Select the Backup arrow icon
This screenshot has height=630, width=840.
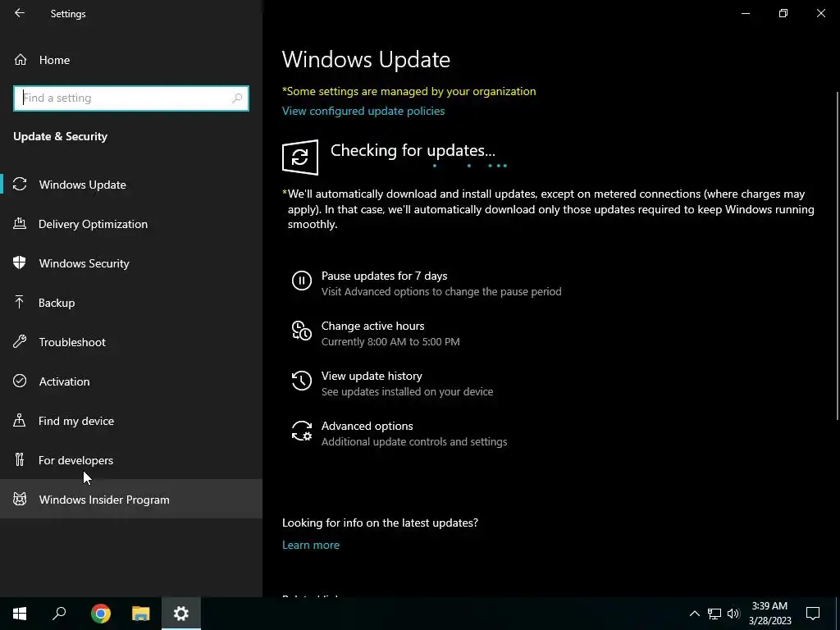tap(20, 302)
